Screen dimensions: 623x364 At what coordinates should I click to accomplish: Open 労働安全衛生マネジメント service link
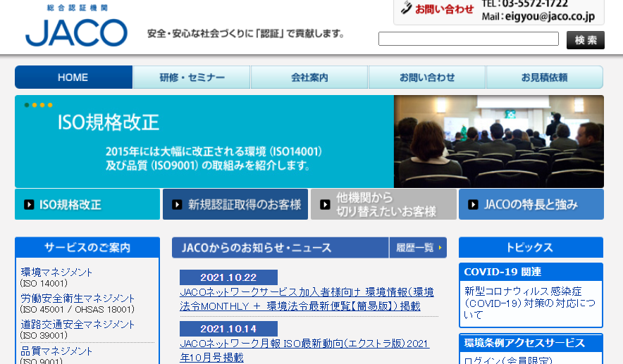click(78, 299)
